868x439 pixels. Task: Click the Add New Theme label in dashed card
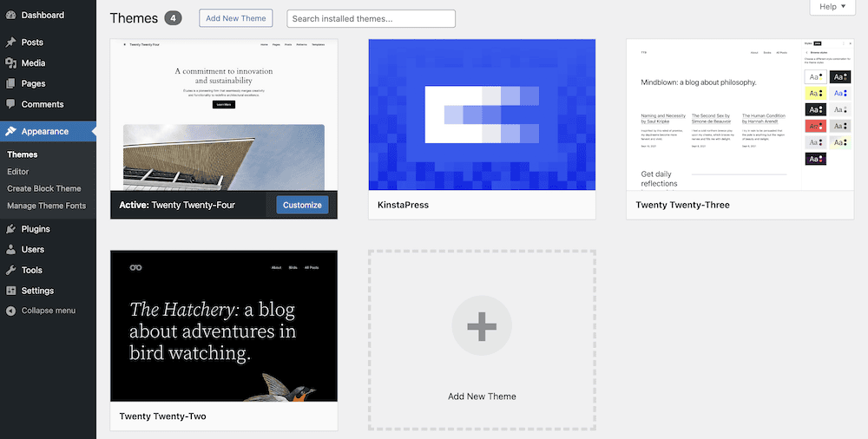(482, 396)
